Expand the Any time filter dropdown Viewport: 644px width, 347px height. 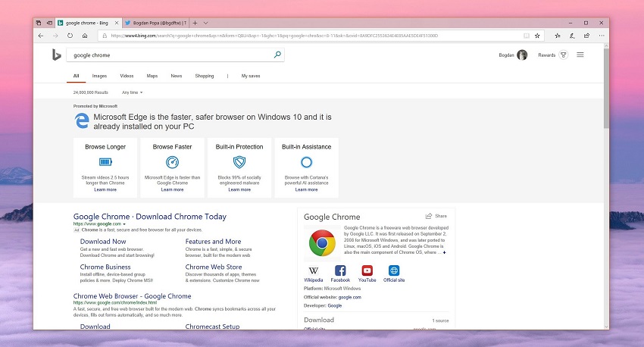click(x=133, y=92)
